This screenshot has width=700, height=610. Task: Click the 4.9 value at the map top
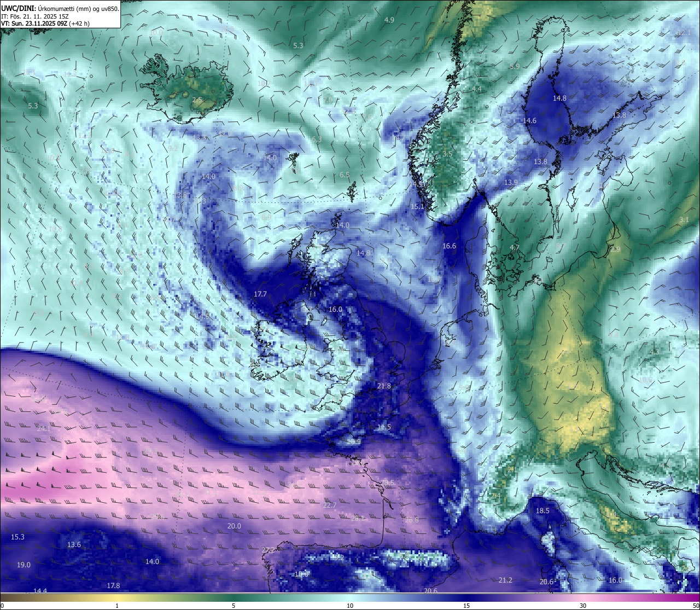click(x=389, y=20)
